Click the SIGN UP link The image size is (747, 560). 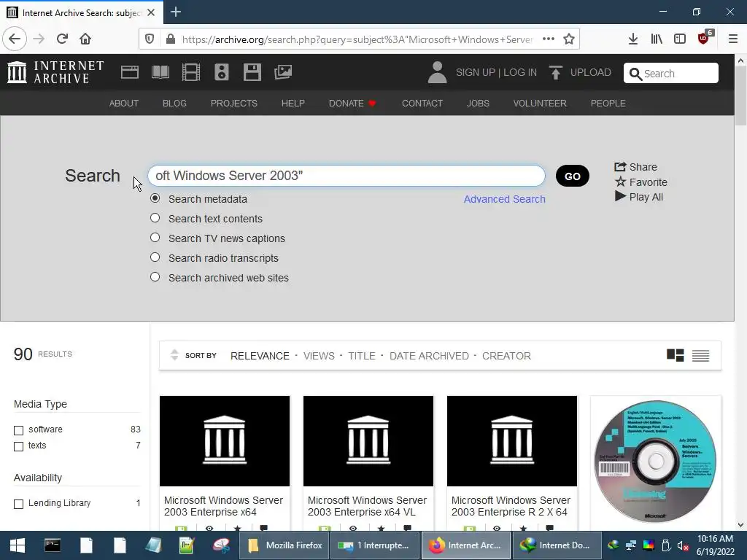coord(476,72)
